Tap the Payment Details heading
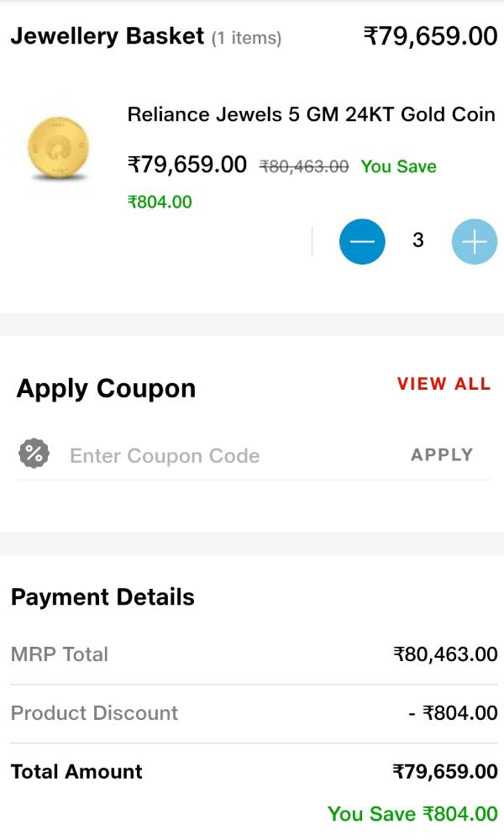The height and width of the screenshot is (840, 504). pos(102,597)
